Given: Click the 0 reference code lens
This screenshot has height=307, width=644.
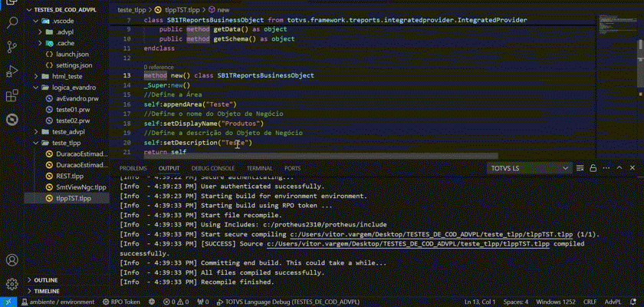Looking at the screenshot, I should coord(159,67).
